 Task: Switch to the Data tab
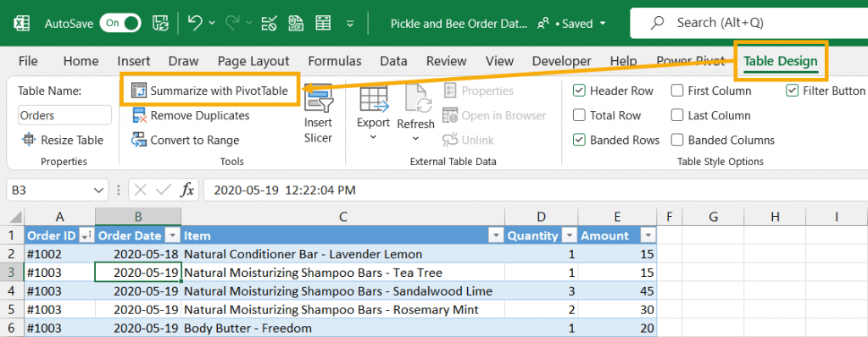click(393, 61)
